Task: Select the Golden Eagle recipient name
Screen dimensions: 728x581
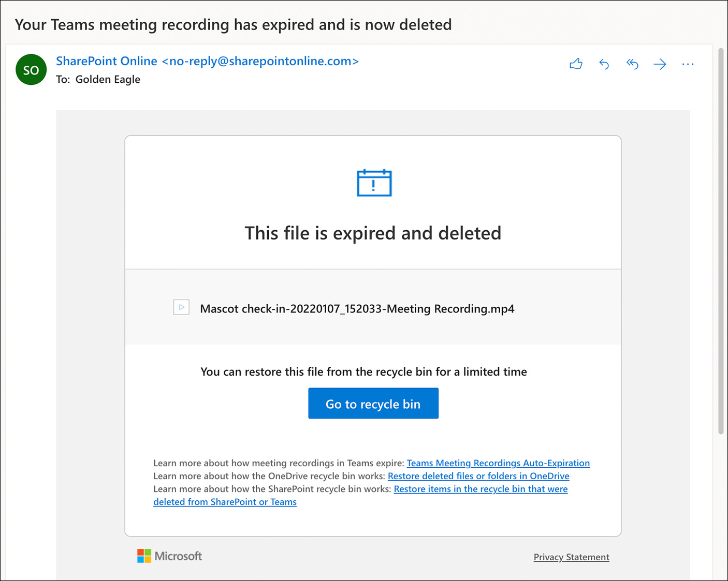Action: tap(108, 79)
